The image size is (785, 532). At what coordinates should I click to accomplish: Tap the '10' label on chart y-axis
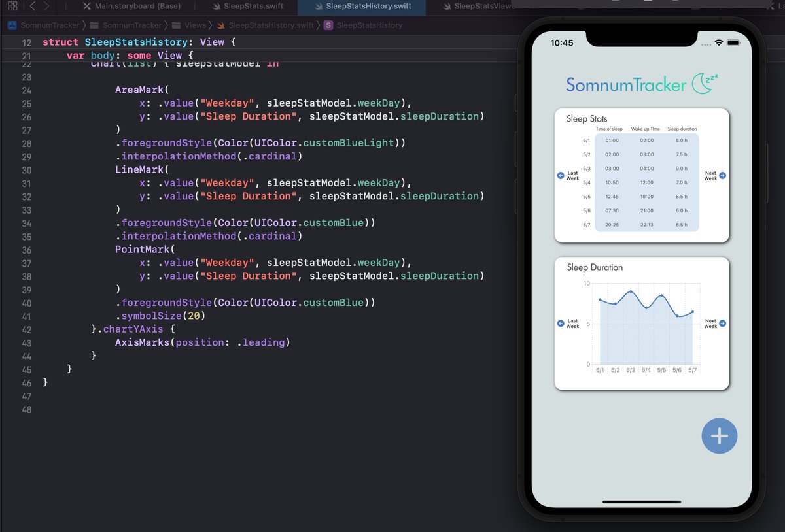tap(587, 283)
